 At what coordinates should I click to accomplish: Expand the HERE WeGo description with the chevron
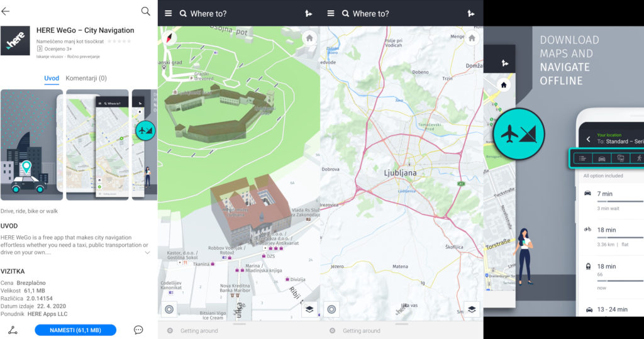coord(147,252)
